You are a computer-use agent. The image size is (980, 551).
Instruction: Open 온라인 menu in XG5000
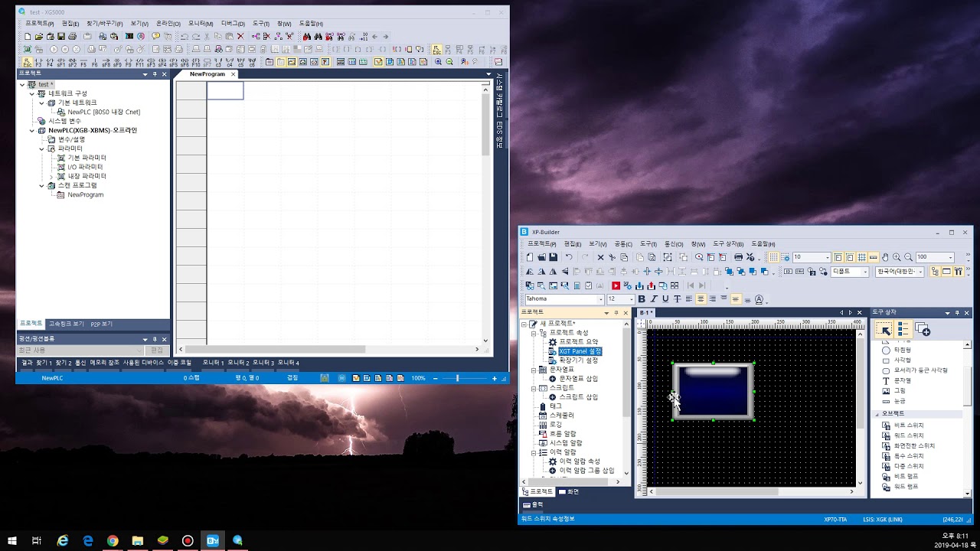pos(168,24)
